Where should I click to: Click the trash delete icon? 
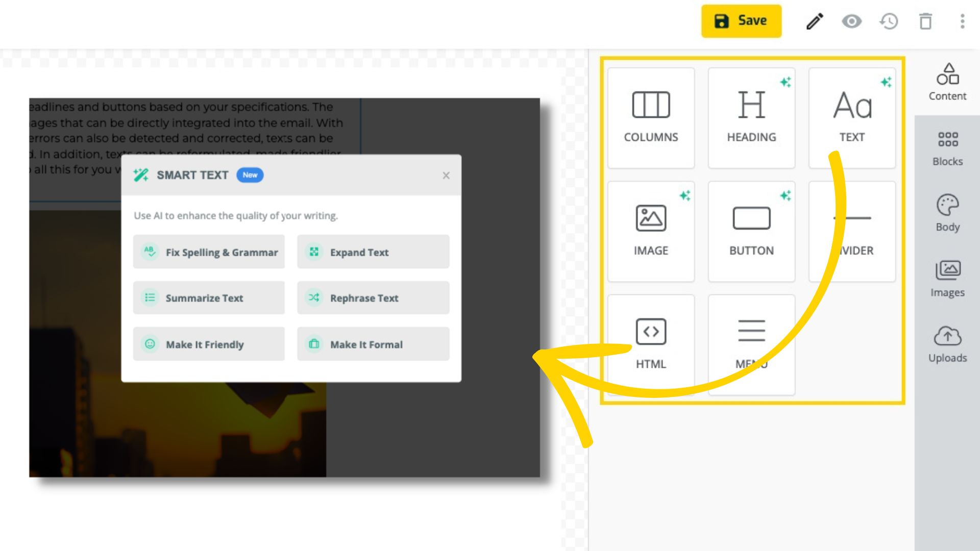click(x=925, y=21)
